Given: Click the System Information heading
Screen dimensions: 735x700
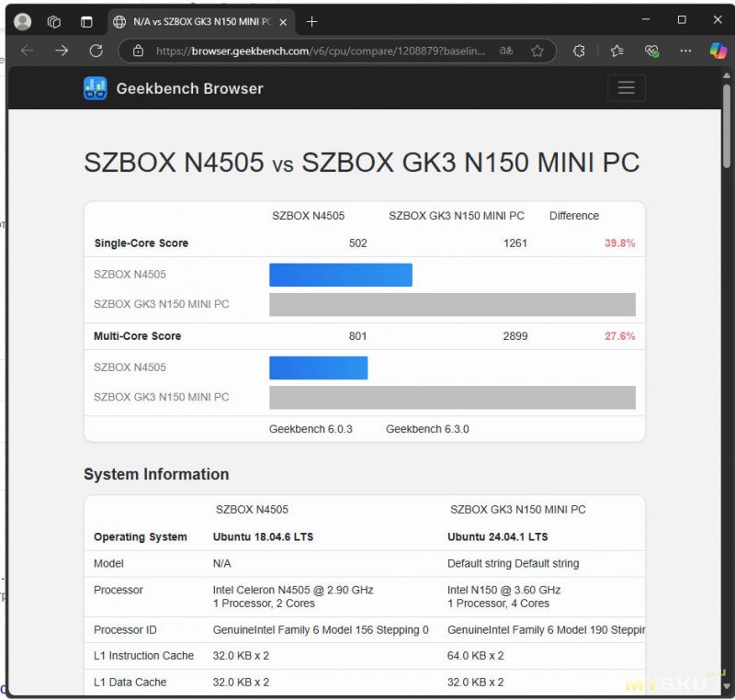Looking at the screenshot, I should point(156,474).
